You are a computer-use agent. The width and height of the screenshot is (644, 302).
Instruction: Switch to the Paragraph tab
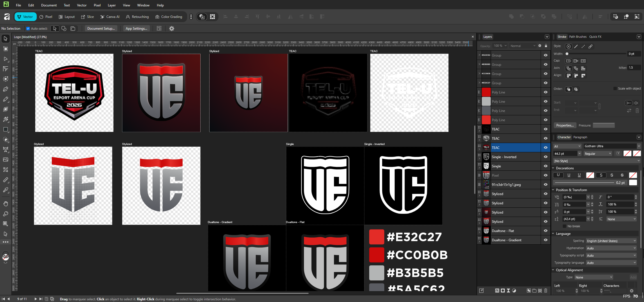(580, 137)
